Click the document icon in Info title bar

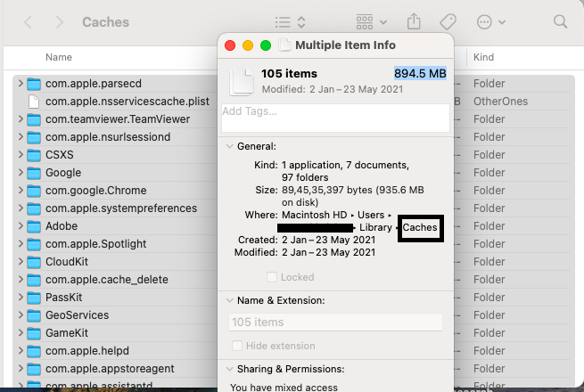(285, 45)
